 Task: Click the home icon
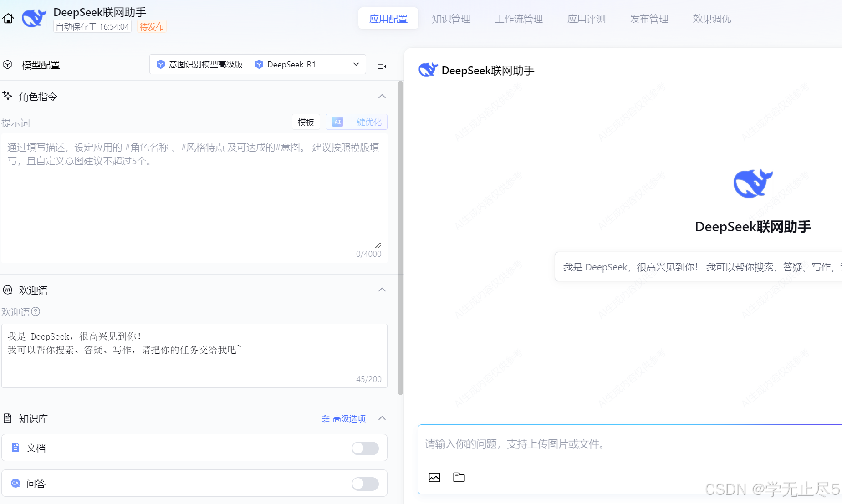point(8,19)
